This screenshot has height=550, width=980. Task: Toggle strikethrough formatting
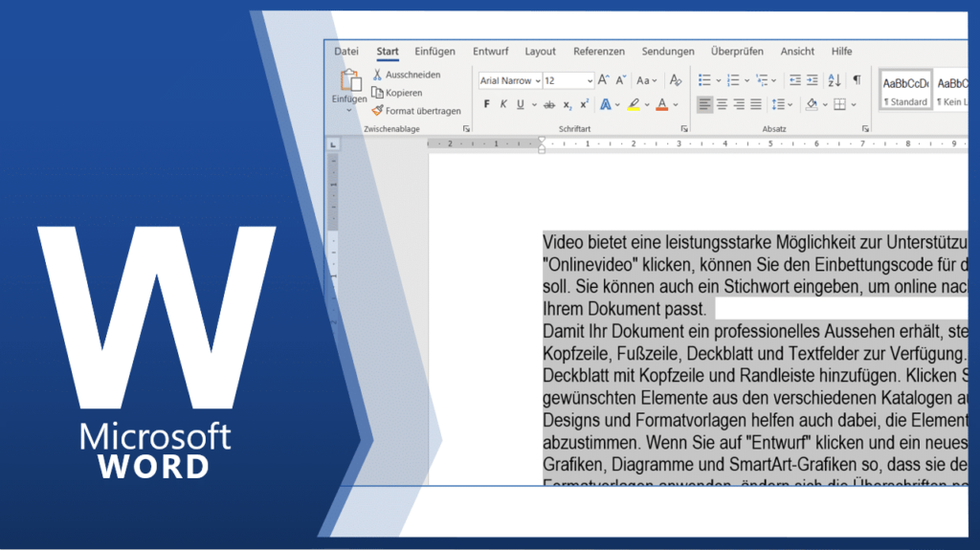pyautogui.click(x=549, y=104)
